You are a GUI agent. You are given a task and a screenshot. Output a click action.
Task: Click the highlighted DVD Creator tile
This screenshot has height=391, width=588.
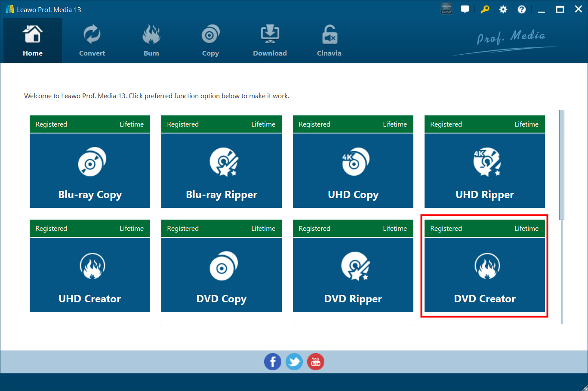tap(485, 275)
